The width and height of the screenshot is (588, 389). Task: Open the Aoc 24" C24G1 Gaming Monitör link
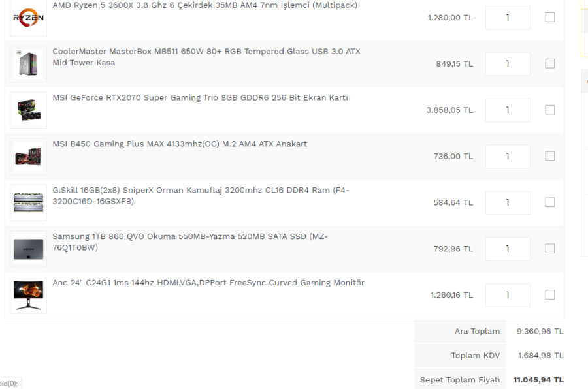click(208, 283)
